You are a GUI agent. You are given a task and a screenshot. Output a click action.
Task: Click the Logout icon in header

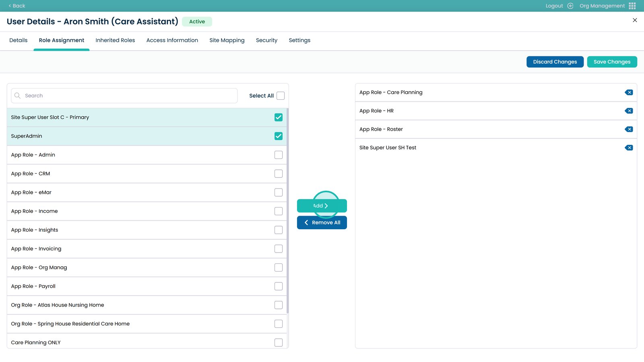pos(570,6)
